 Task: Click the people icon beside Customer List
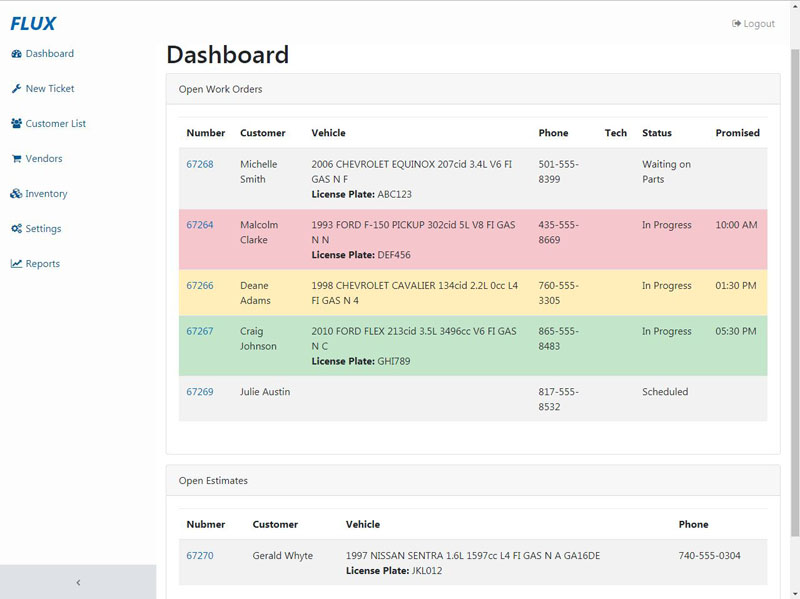point(16,124)
